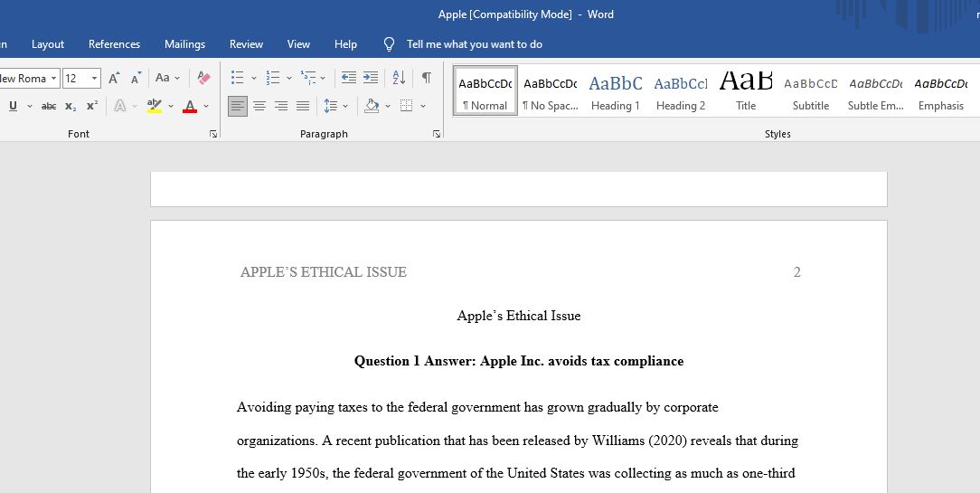Viewport: 980px width, 493px height.
Task: Click paragraph line starting Avoiding paying taxes
Action: [x=477, y=407]
